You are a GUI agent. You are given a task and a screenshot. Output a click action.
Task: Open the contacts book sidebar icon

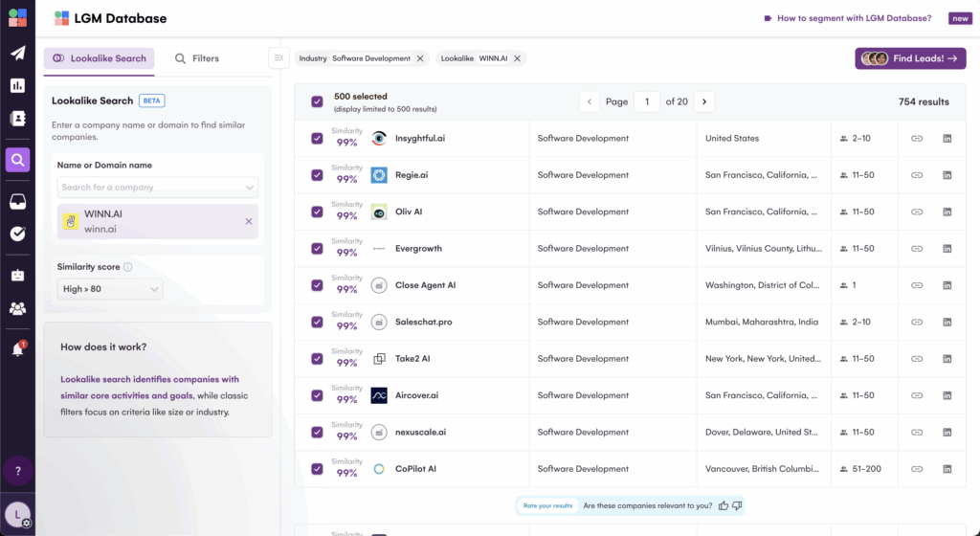coord(17,118)
